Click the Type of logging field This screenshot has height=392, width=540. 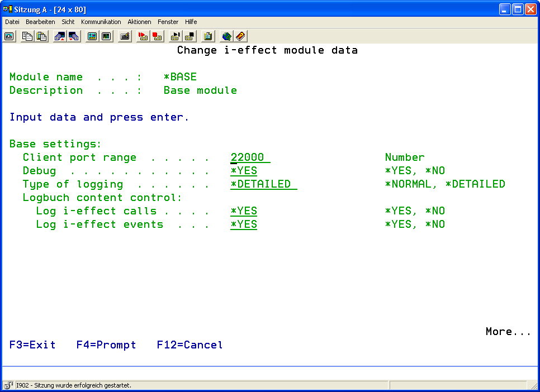click(x=263, y=184)
